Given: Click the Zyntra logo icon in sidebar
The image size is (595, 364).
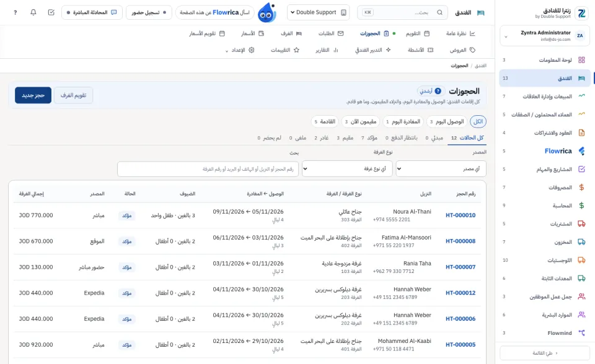Looking at the screenshot, I should click(581, 14).
